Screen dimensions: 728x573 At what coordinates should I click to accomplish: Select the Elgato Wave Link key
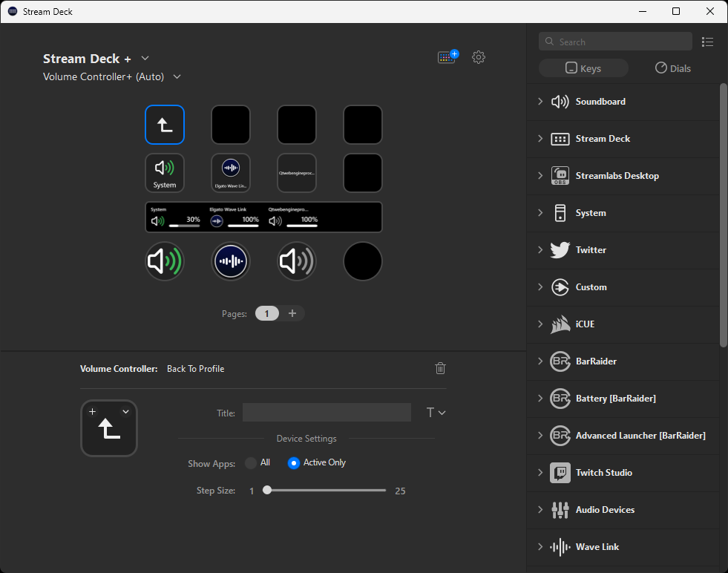[x=231, y=173]
